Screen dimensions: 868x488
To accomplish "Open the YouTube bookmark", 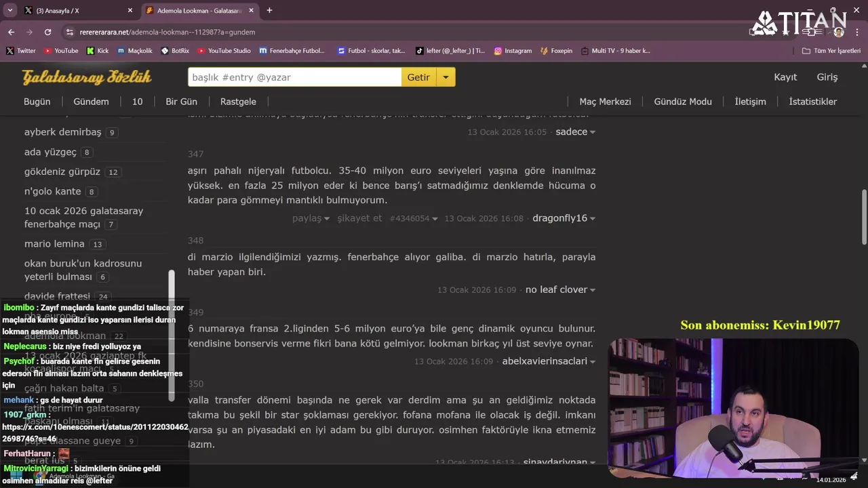I will click(61, 51).
